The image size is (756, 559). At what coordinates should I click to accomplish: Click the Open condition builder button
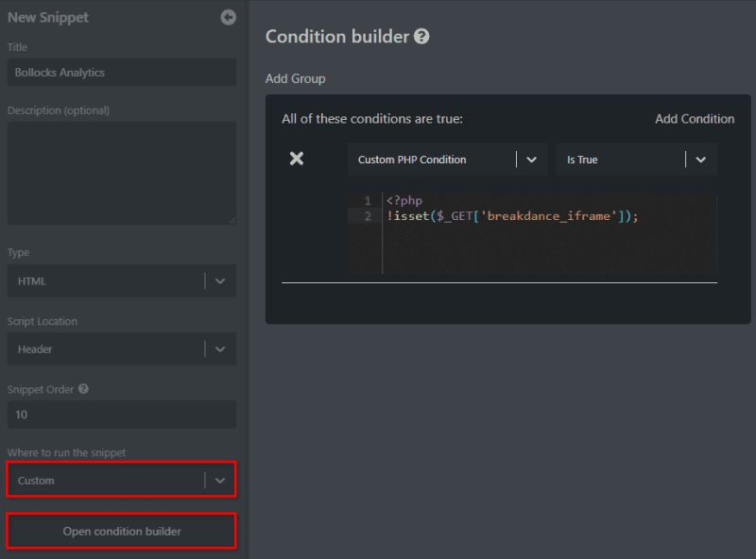tap(121, 531)
